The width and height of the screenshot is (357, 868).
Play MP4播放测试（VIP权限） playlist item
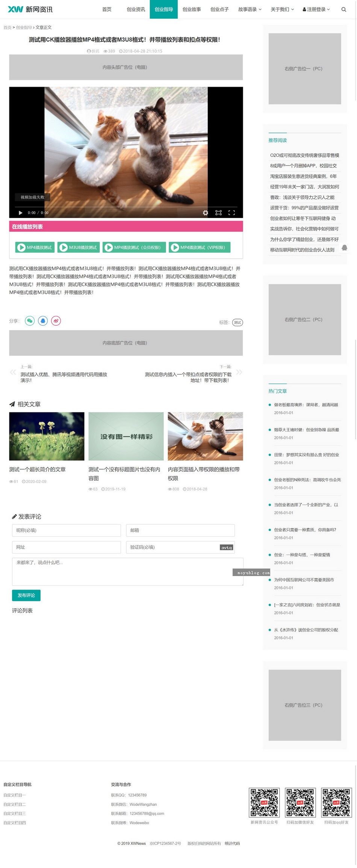coord(200,247)
